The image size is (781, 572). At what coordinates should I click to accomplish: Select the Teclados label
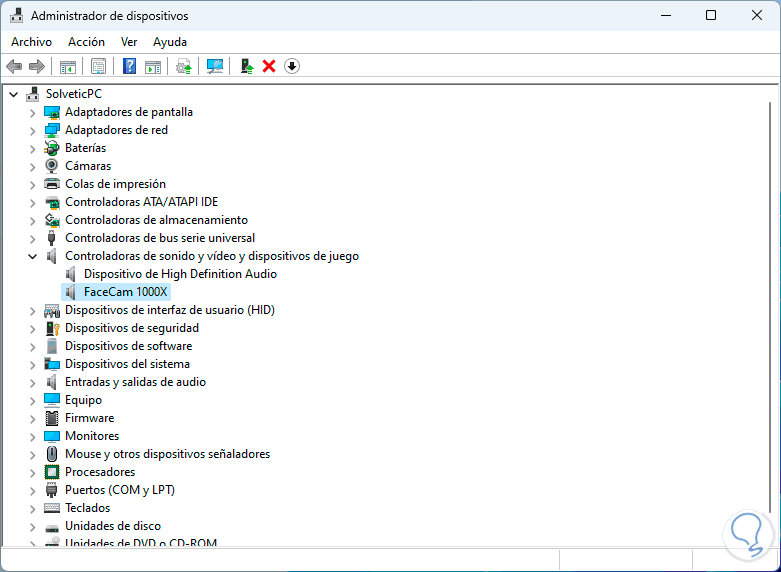(88, 508)
